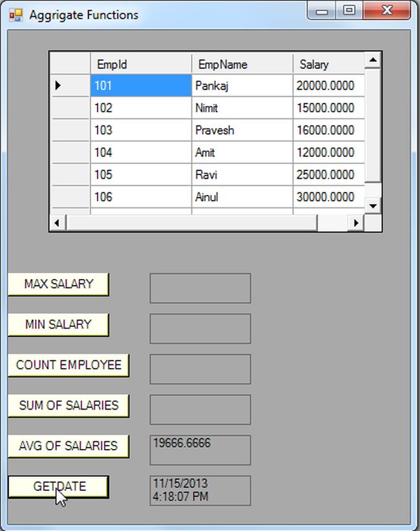Viewport: 420px width, 531px height.
Task: Select salary cell 20000.0000
Action: click(328, 85)
